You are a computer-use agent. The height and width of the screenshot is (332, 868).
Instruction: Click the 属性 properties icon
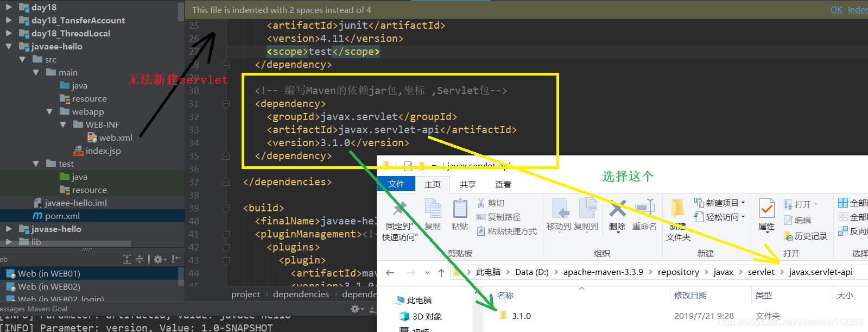point(766,209)
